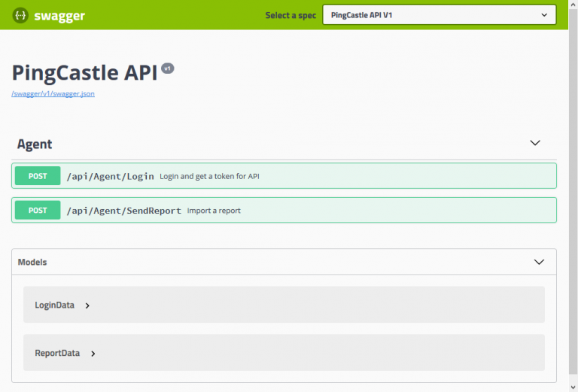Click the swagger logo icon
The width and height of the screenshot is (578, 392).
point(21,15)
